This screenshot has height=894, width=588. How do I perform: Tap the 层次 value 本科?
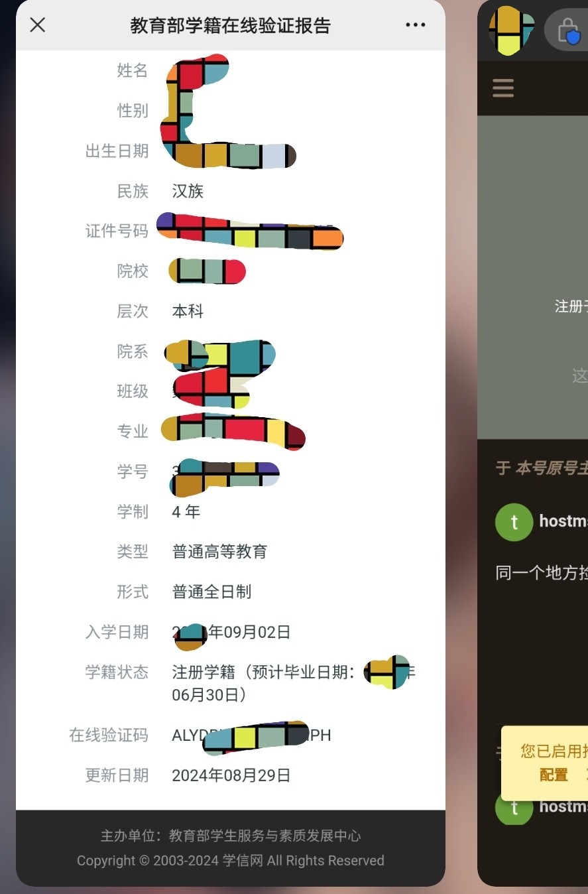coord(188,311)
